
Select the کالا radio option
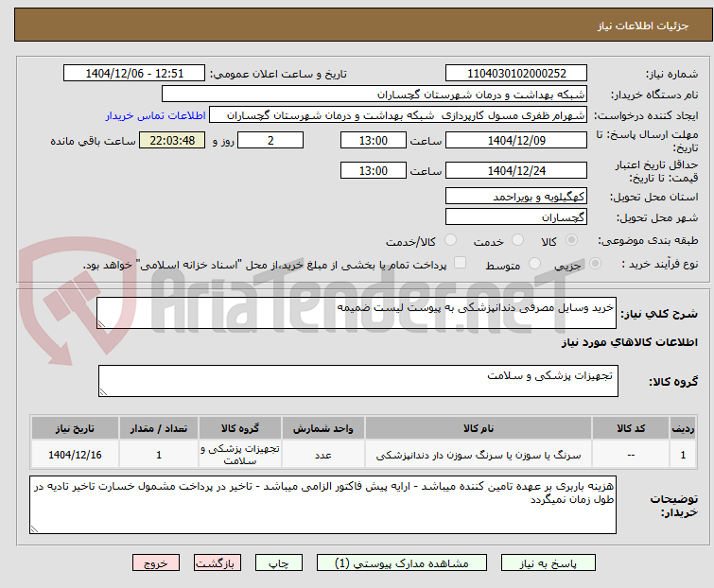pos(571,240)
